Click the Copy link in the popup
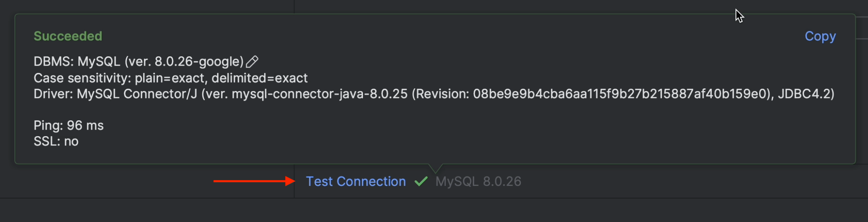868x222 pixels. coord(820,36)
